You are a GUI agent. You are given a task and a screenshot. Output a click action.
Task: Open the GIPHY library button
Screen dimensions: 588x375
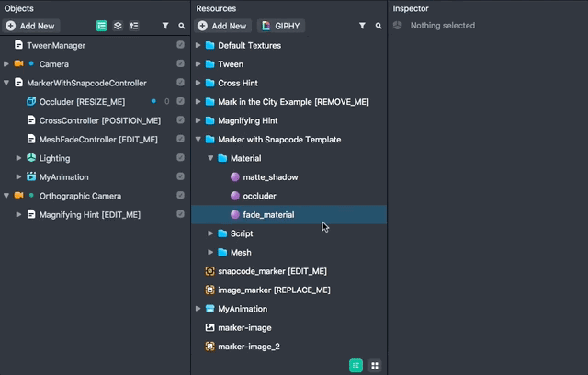point(281,27)
